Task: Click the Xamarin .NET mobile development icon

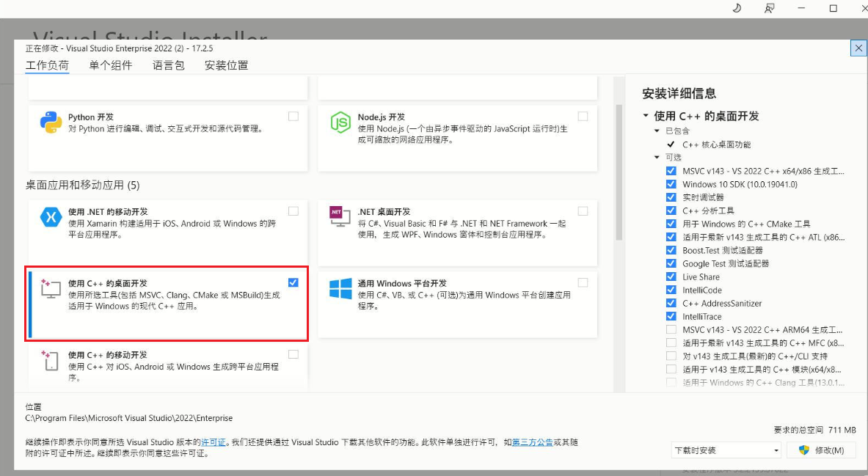Action: pos(51,217)
